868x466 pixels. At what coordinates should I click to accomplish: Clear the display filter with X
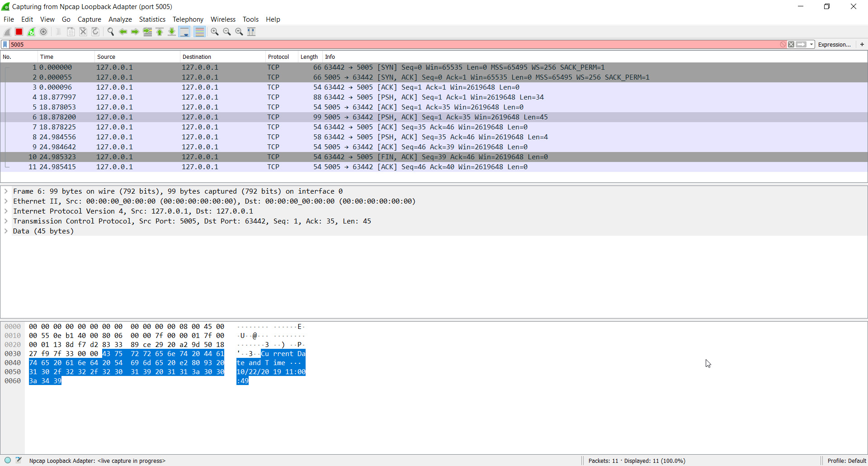(791, 44)
